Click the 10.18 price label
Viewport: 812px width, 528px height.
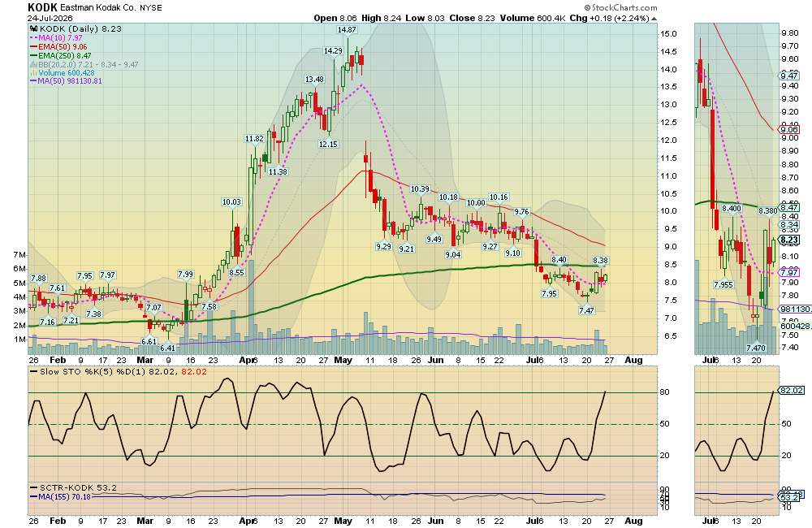point(448,197)
